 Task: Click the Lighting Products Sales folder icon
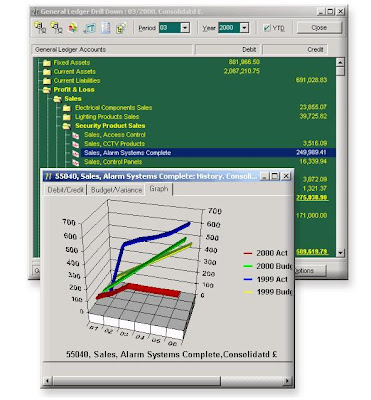click(67, 117)
